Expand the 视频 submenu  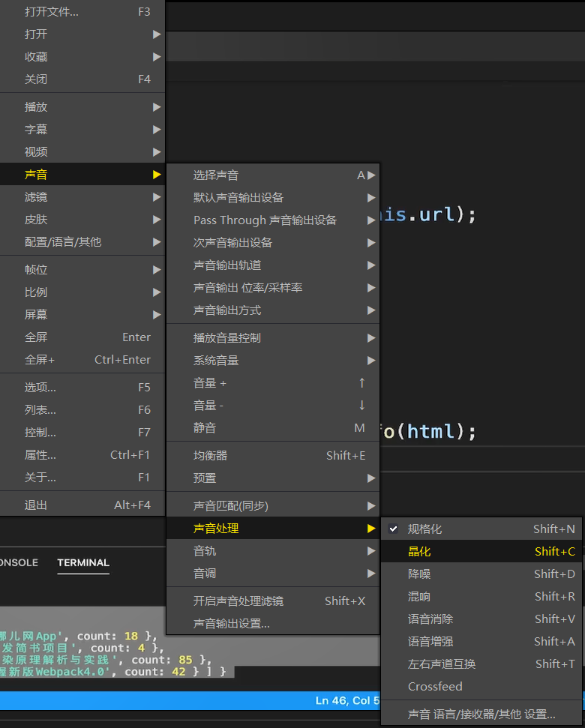tap(82, 151)
